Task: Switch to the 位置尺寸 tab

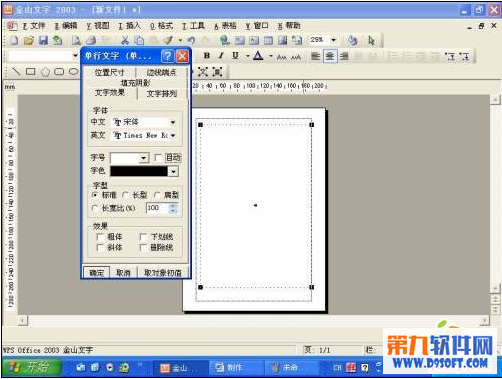Action: click(x=109, y=72)
